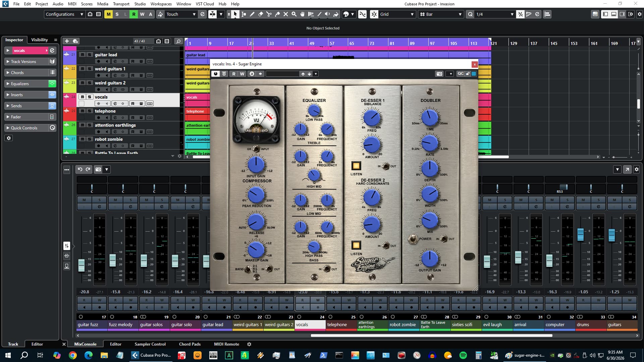Click Add Track plus button
644x362 pixels.
67,41
